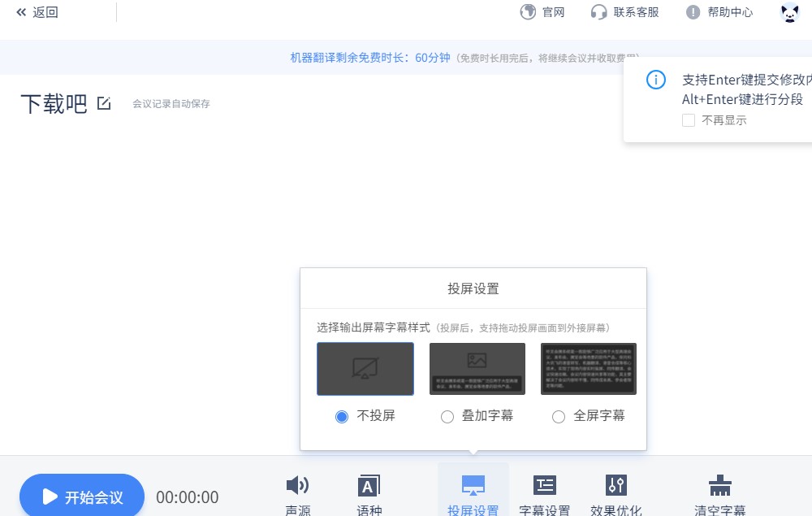
Task: Choose the 不投屏 preview thumbnail
Action: tap(365, 369)
